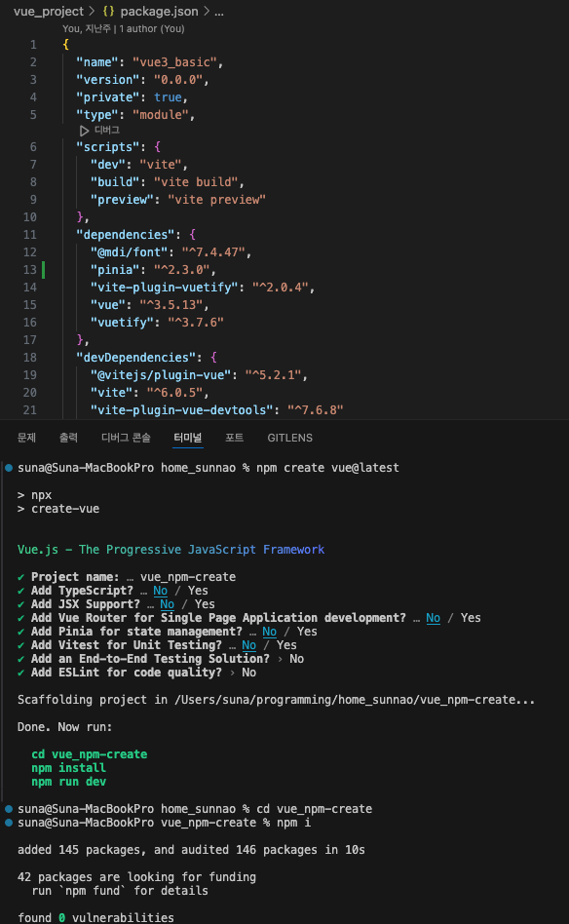Open the package.json breadcrumb dropdown
Image resolution: width=569 pixels, height=924 pixels.
[x=159, y=11]
